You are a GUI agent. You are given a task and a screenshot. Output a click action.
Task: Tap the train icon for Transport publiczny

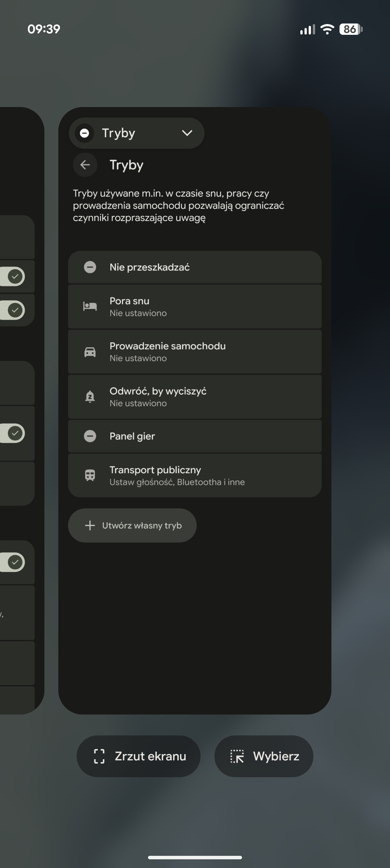click(90, 475)
